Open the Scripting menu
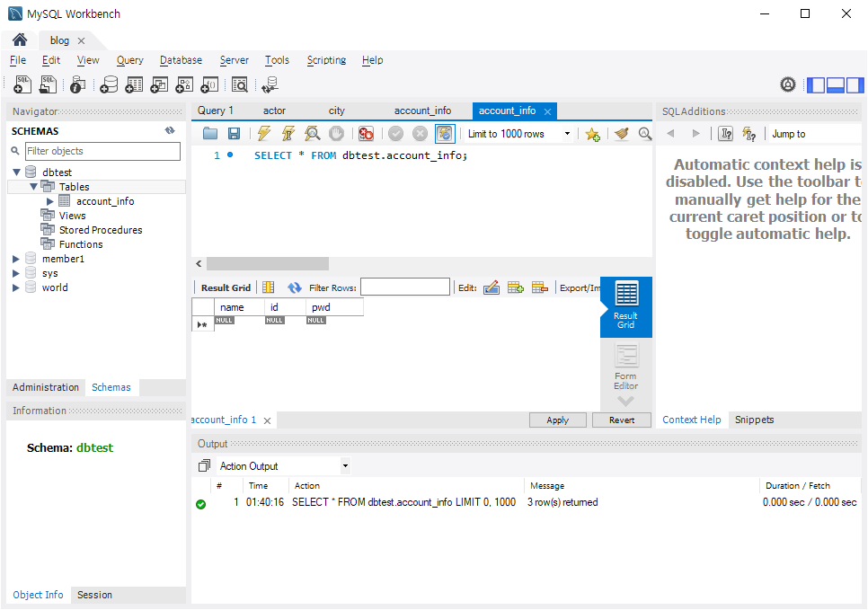 tap(326, 60)
